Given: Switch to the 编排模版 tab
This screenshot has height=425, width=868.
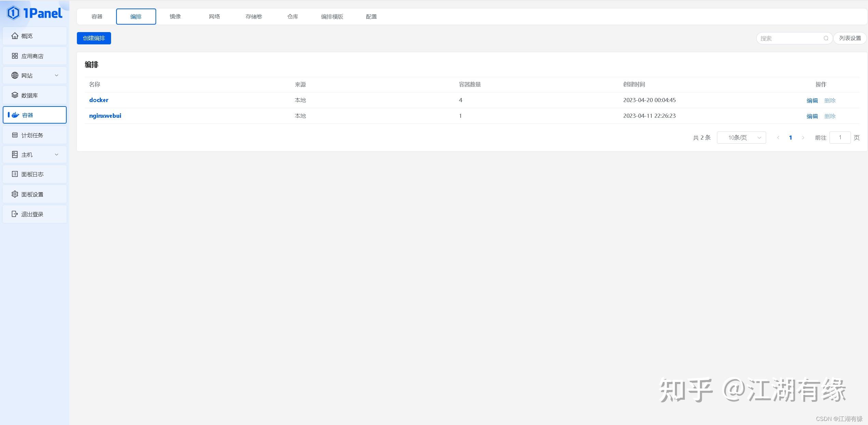Looking at the screenshot, I should 332,16.
